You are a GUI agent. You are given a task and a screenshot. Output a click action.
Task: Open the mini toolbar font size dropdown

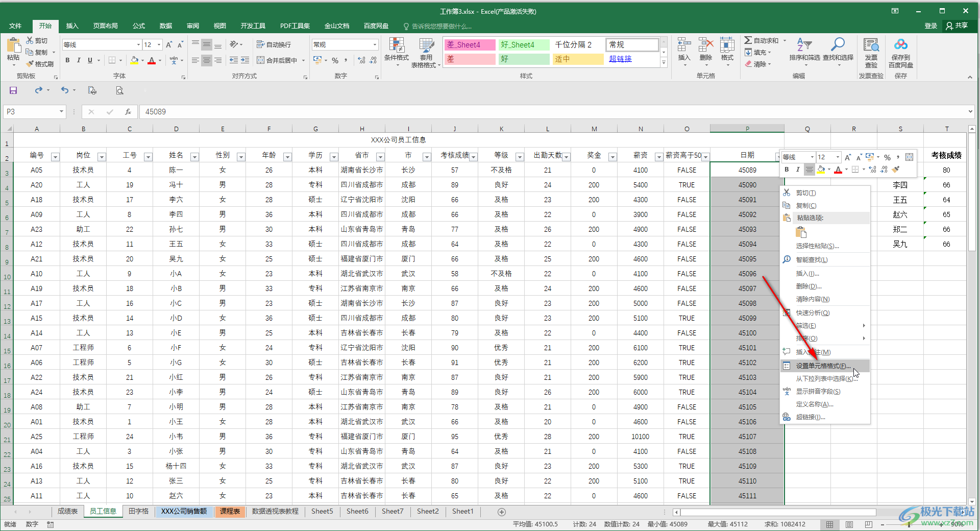tap(838, 157)
